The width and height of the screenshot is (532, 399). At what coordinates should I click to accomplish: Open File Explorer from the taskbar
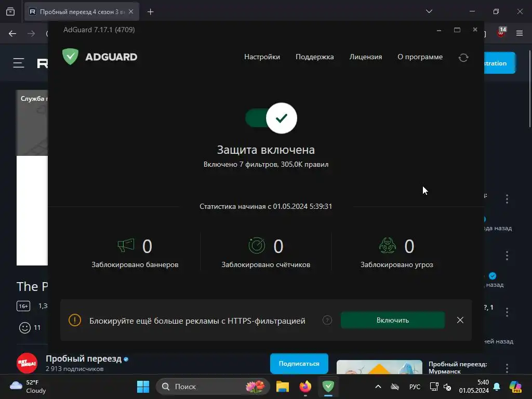pos(282,387)
